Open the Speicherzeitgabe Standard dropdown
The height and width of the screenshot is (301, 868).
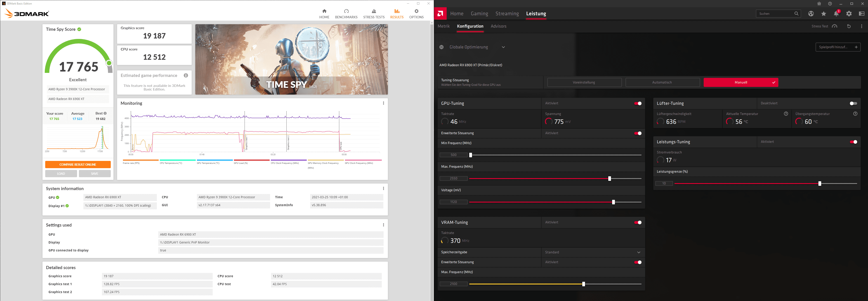coord(638,252)
